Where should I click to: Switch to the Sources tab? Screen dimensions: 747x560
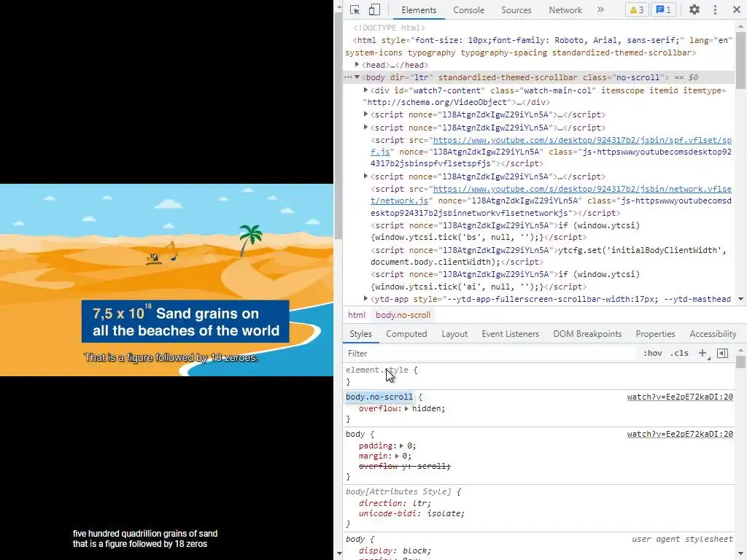pyautogui.click(x=516, y=10)
